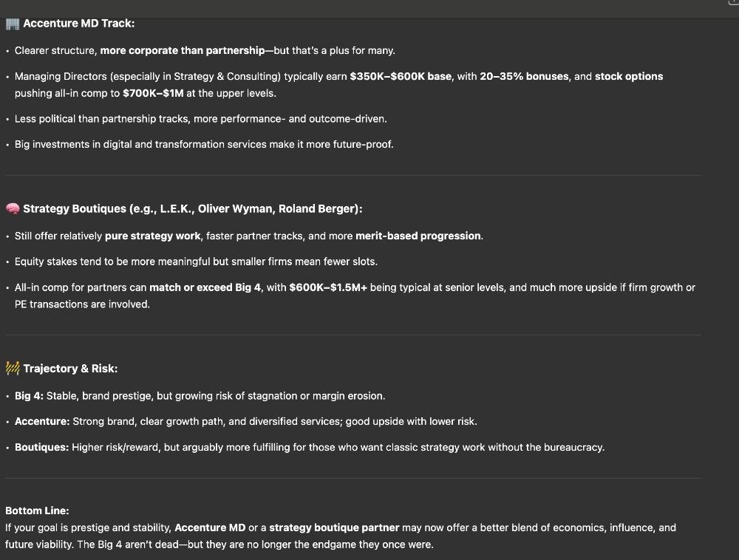This screenshot has width=739, height=560.
Task: Click bold text 'match or exceed Big 4'
Action: pos(205,287)
